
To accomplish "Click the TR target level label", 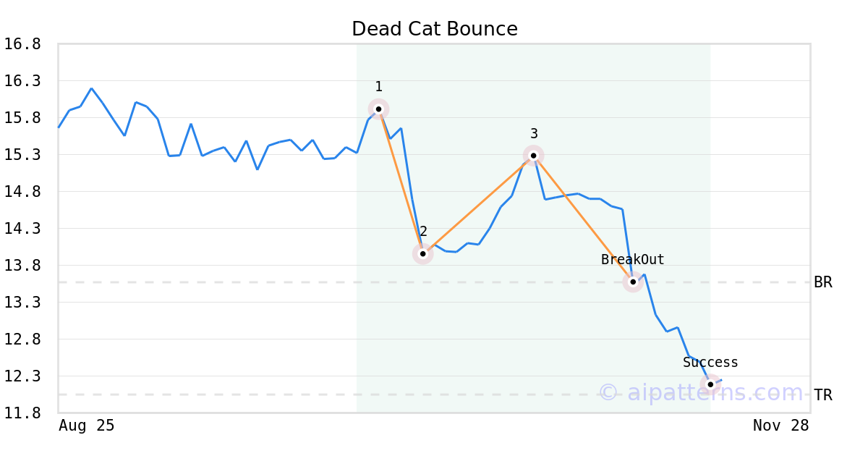I will 823,395.
